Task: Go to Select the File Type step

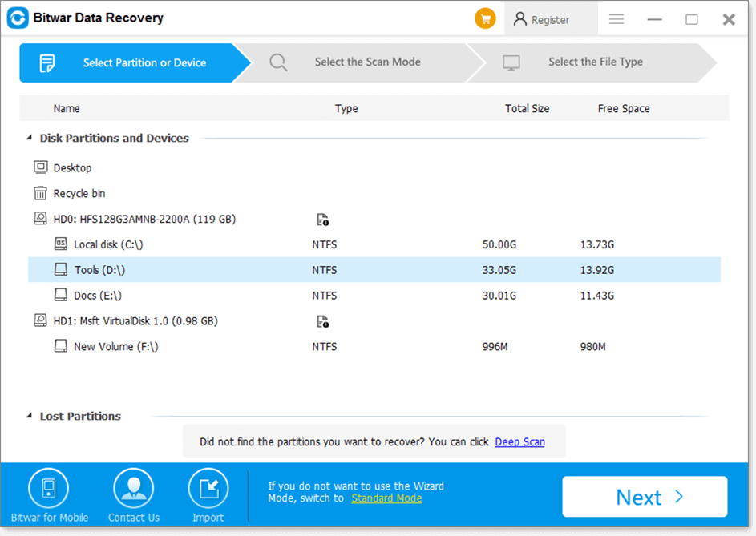Action: pos(595,62)
